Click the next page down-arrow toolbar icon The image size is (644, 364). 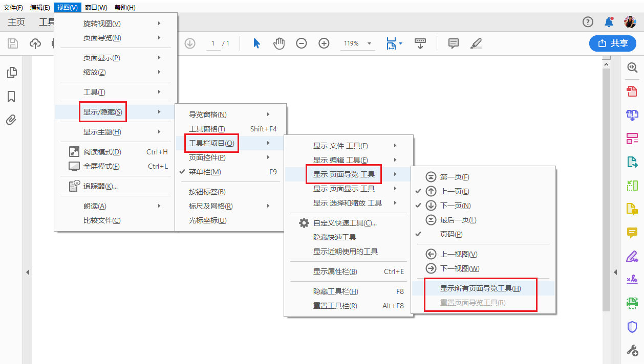190,43
